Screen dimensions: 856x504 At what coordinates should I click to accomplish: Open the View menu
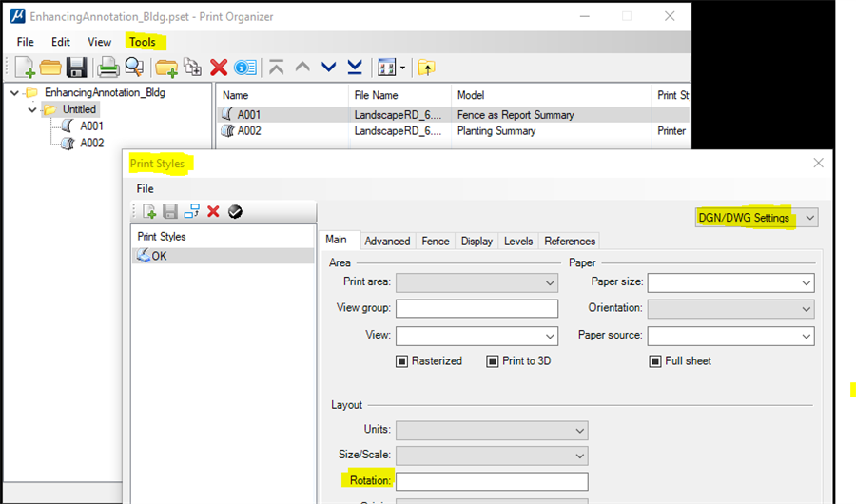[x=99, y=42]
